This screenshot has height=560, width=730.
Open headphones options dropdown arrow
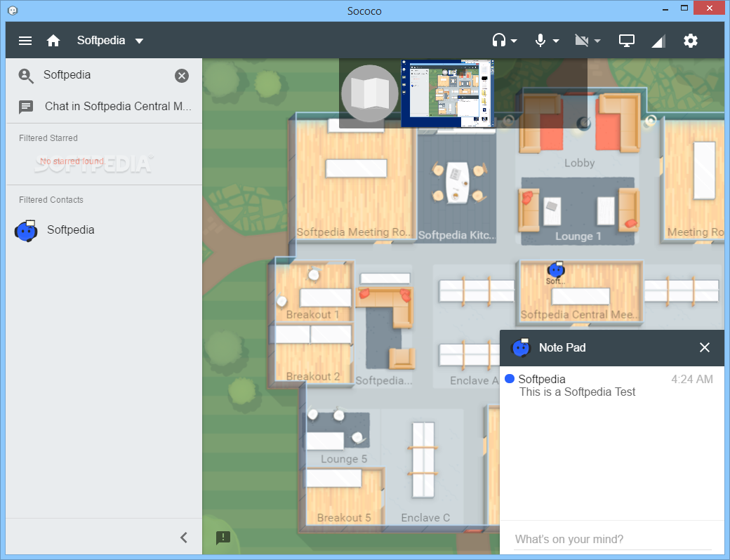(x=514, y=41)
